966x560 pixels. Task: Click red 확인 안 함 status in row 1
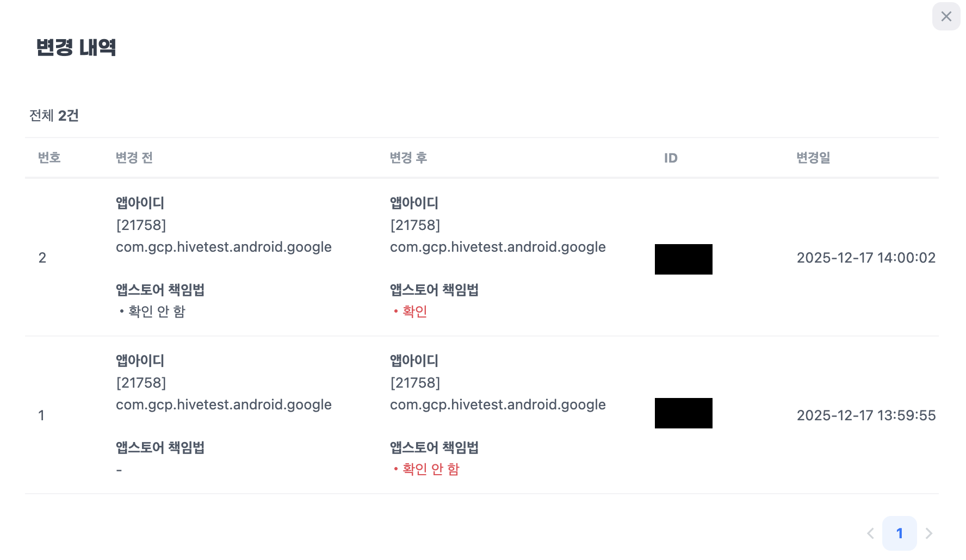tap(430, 469)
